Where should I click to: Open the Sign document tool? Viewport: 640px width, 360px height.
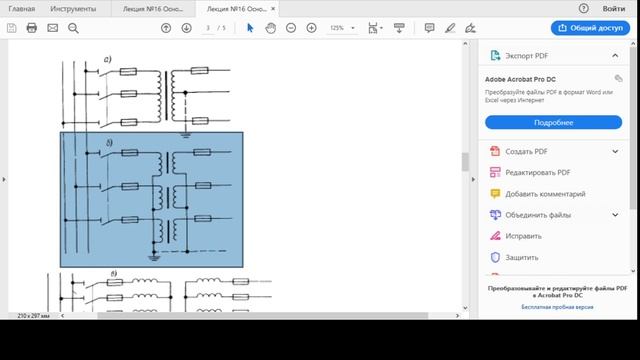click(470, 28)
